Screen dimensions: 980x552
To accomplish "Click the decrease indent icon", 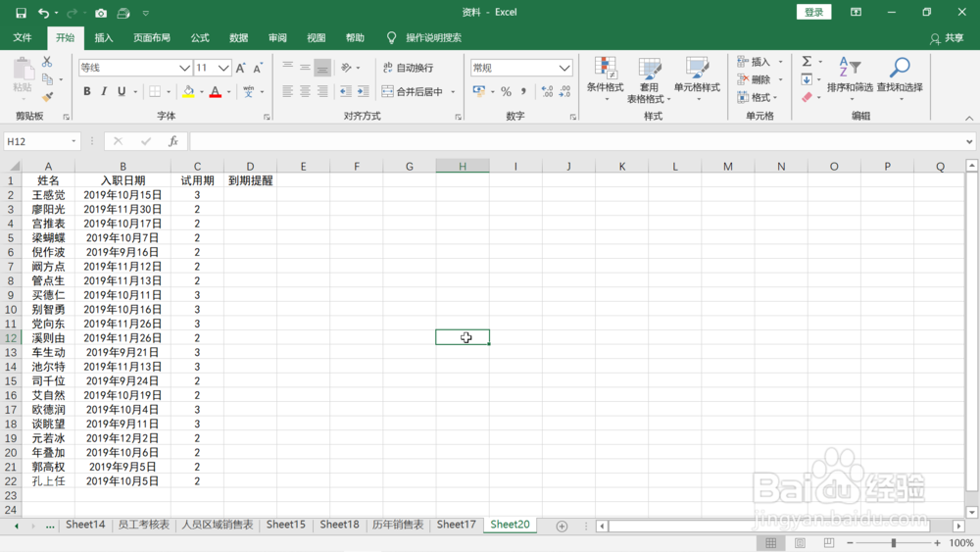I will pos(346,91).
